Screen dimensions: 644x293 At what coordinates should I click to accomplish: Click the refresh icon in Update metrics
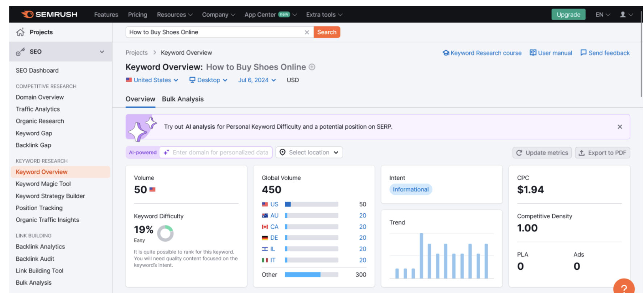coord(519,153)
